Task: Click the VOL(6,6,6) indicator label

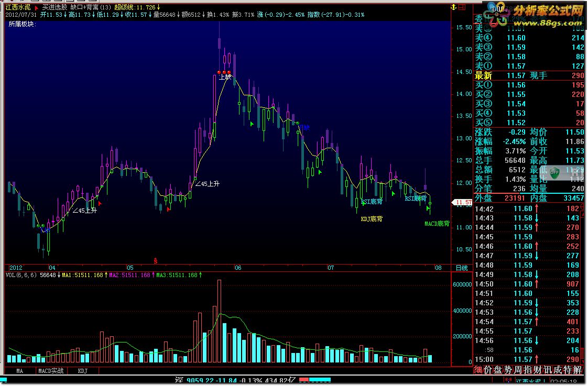Action: 21,275
